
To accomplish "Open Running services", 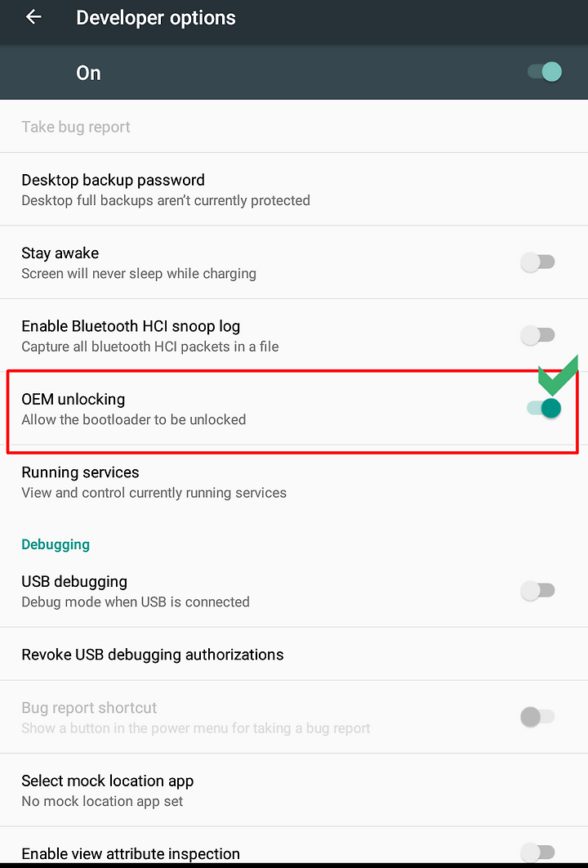I will 294,482.
